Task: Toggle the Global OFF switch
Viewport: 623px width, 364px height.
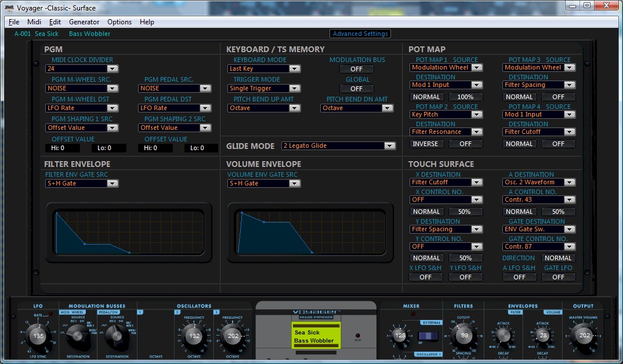Action: (356, 89)
